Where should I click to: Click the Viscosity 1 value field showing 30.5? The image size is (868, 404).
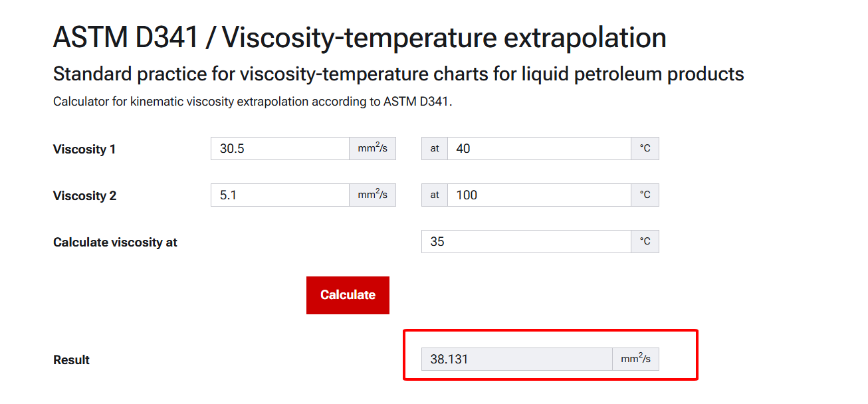coord(280,149)
